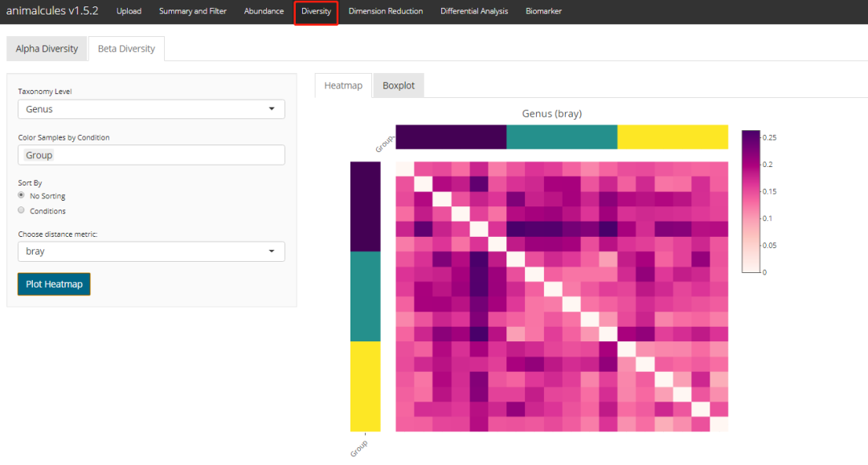Click the Taxonomy Level label
Screen dimensions: 868x465
click(45, 92)
